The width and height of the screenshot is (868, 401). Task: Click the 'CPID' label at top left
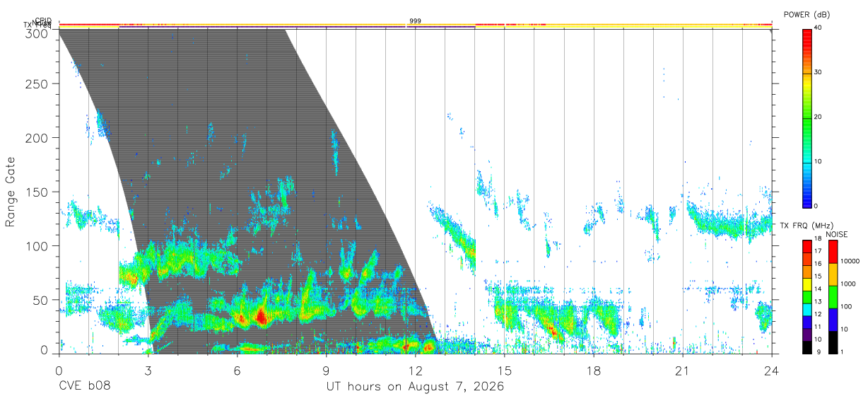[43, 21]
